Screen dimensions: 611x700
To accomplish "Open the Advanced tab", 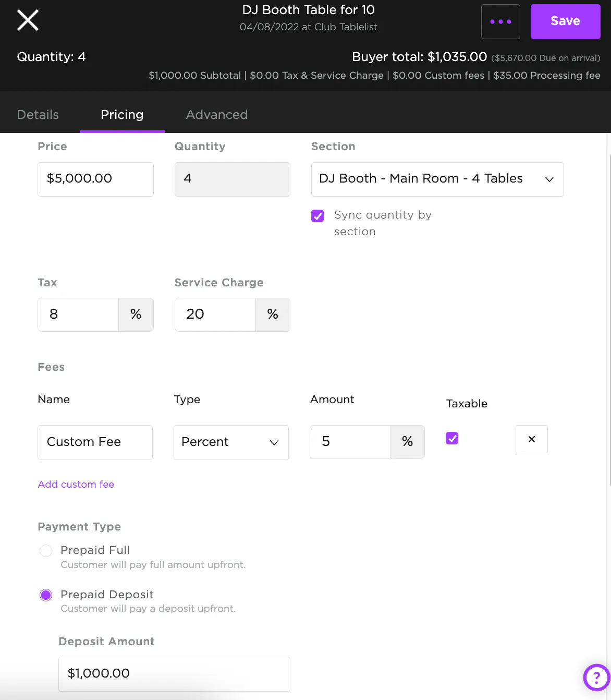I will point(216,115).
